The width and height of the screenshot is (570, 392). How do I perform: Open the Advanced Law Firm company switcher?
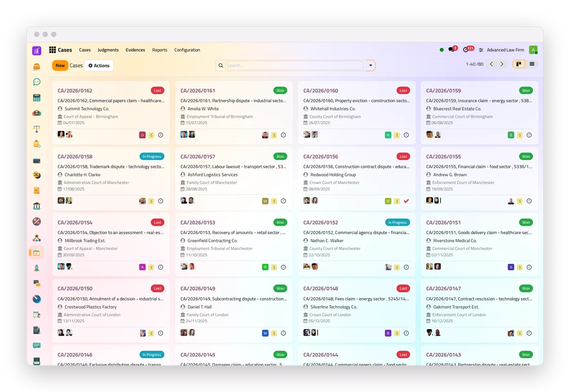point(506,50)
